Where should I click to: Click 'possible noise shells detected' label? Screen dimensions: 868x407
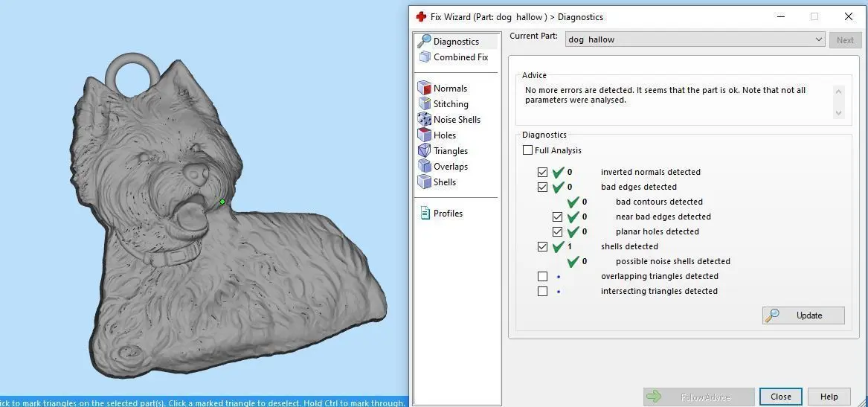click(x=672, y=261)
